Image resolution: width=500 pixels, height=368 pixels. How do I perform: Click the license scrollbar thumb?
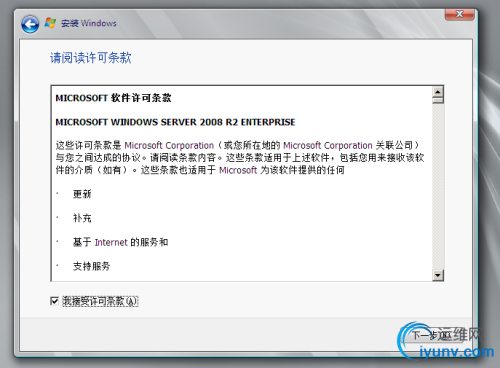[x=438, y=100]
